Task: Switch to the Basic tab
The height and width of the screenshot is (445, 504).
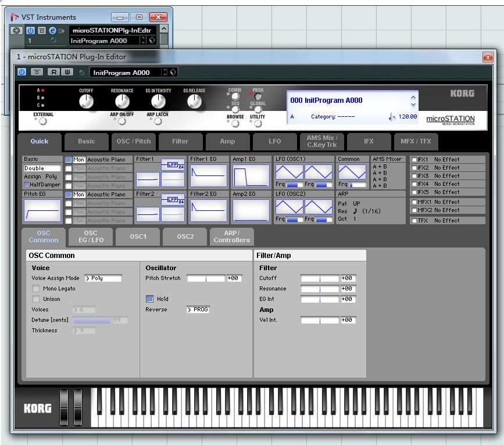Action: coord(86,142)
